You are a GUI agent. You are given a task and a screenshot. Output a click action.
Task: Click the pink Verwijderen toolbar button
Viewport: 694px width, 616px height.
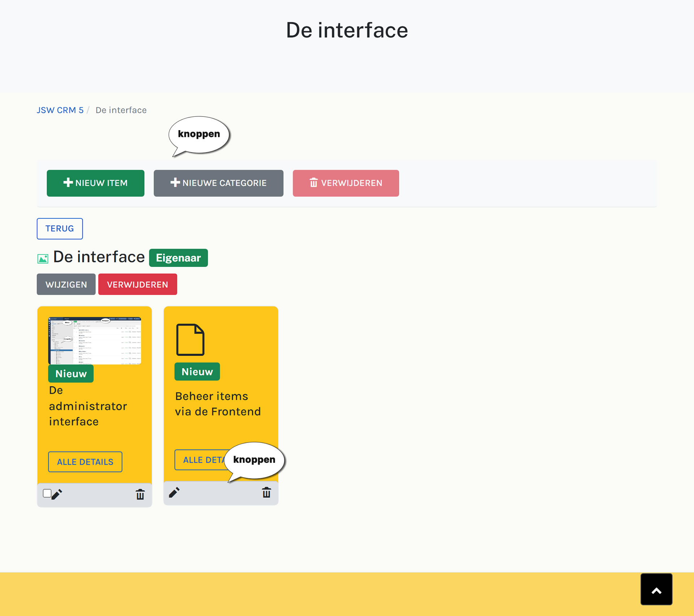(x=346, y=183)
